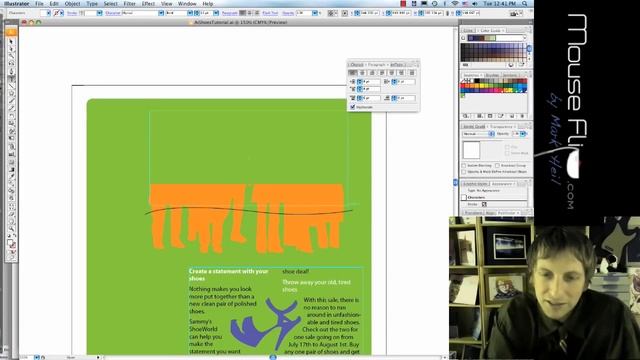
Task: Switch to the OpenType panel tab
Action: (397, 64)
